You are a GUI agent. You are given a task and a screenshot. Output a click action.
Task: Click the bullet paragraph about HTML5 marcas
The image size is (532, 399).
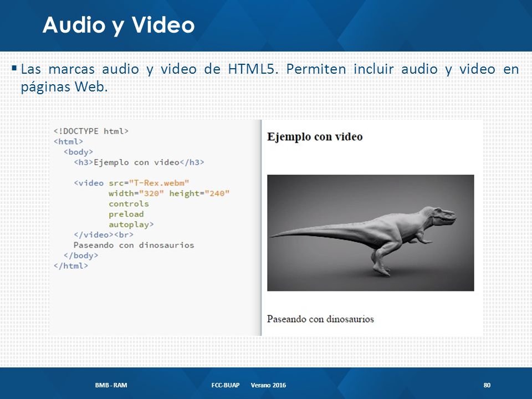(270, 78)
